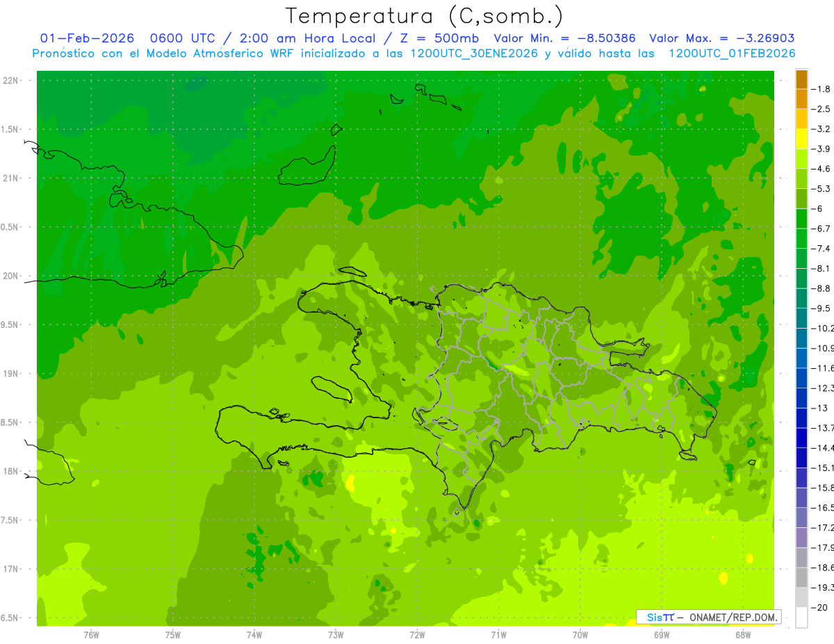
Task: Click the '71W' longitude label
Action: click(498, 634)
